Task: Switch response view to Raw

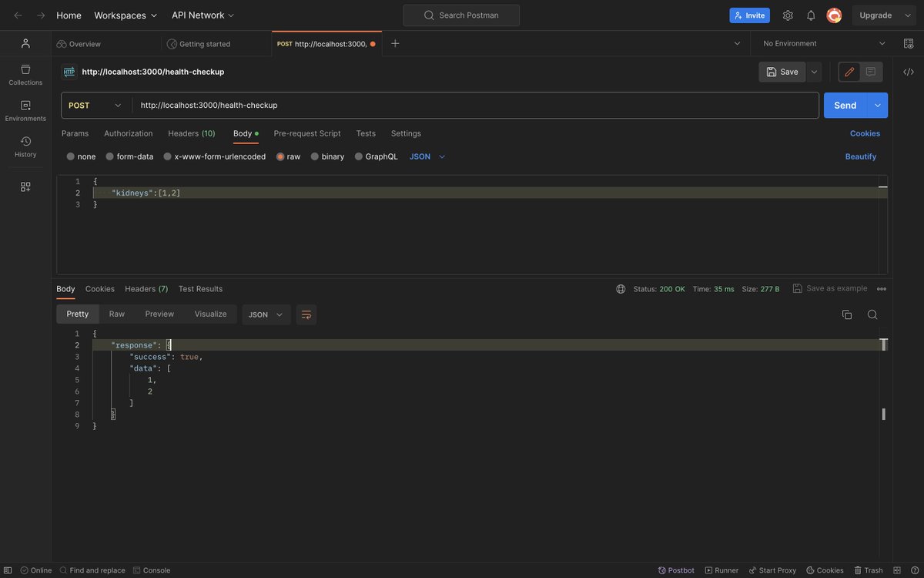Action: 117,314
